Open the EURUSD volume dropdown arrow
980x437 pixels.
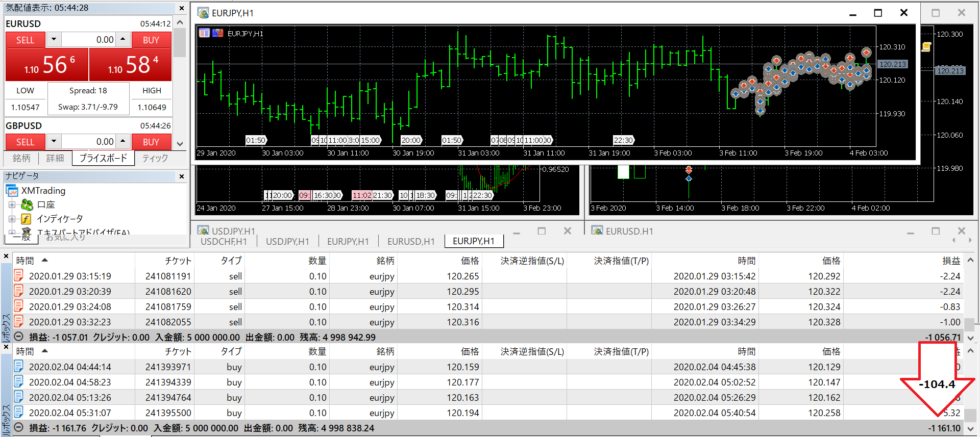click(x=54, y=39)
